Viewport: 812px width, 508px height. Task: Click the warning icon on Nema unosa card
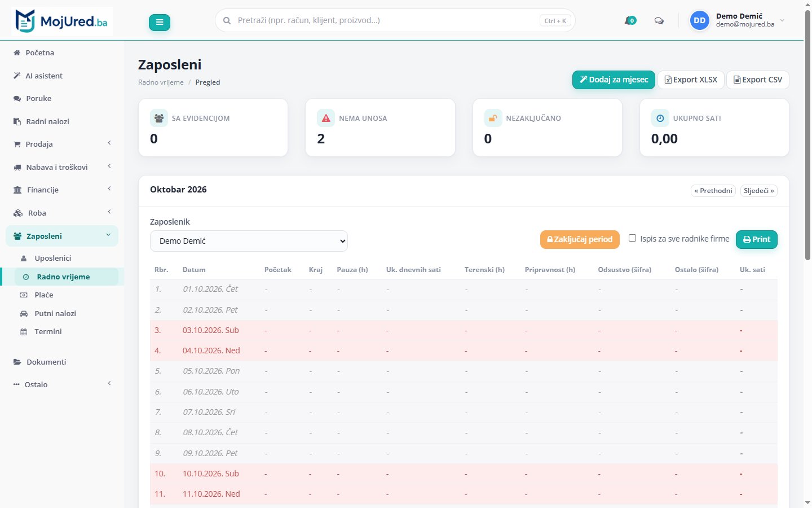[x=326, y=118]
